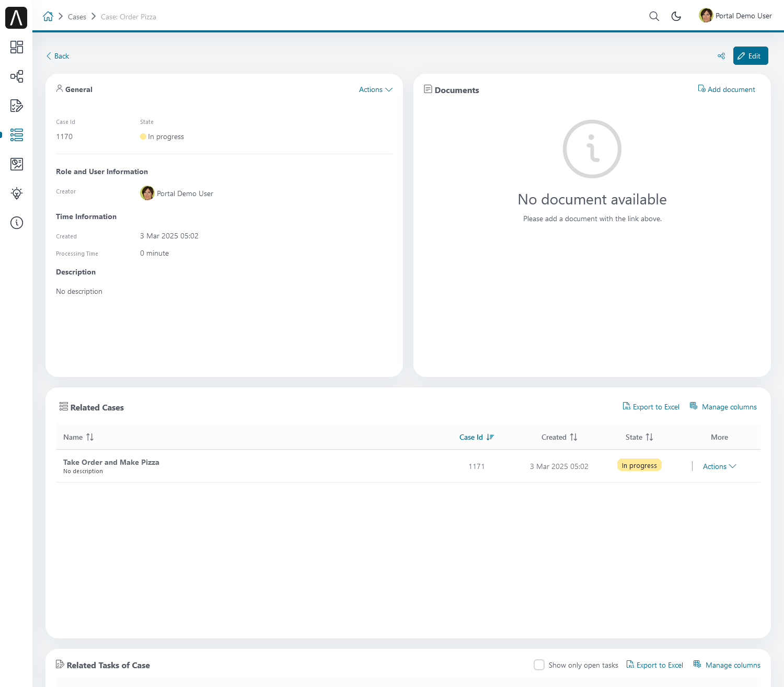Click the share icon beside Edit
This screenshot has width=784, height=687.
(721, 56)
